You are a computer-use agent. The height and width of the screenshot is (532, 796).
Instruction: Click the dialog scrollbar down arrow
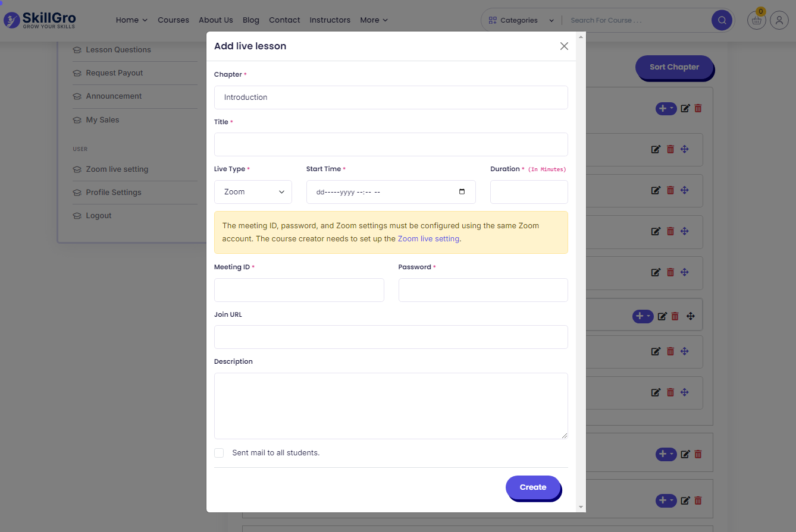pos(581,508)
